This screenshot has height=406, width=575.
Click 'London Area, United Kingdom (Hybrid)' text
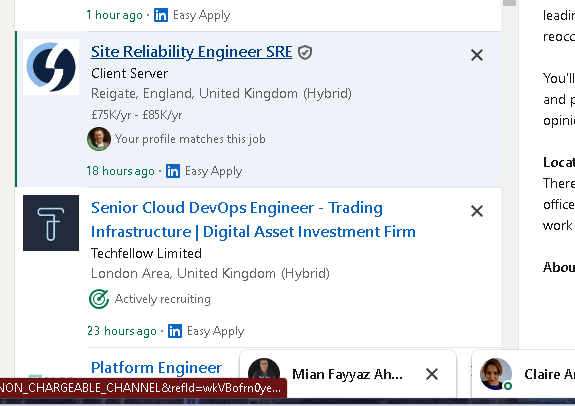pyautogui.click(x=210, y=274)
